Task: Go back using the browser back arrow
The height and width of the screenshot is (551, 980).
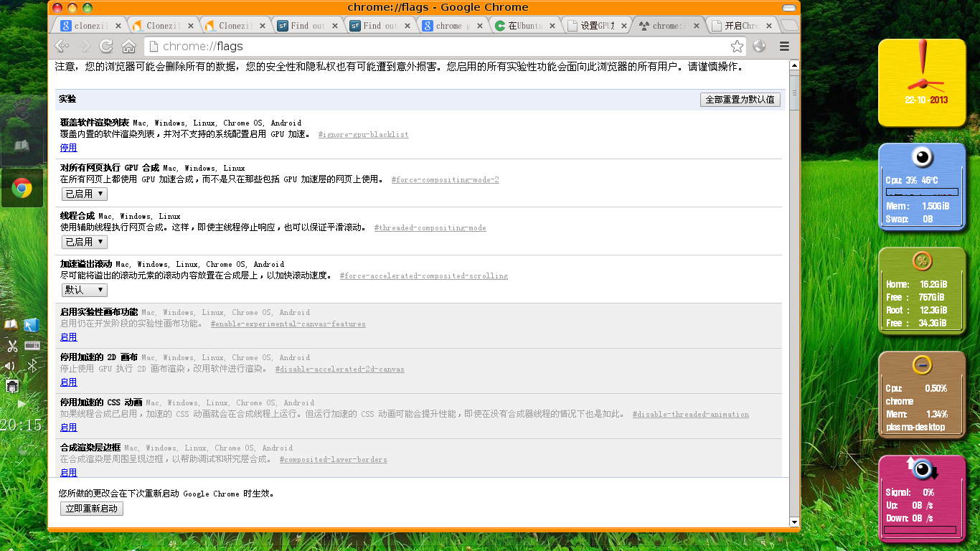Action: 62,46
